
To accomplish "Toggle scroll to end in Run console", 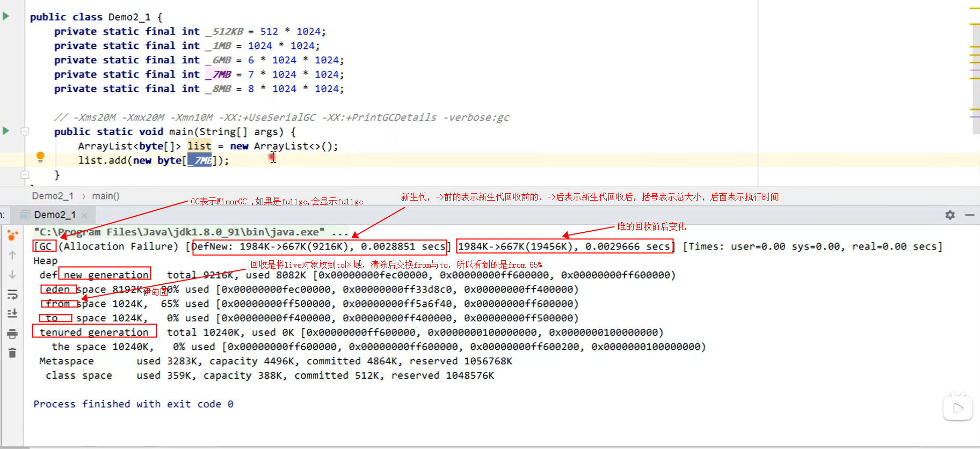I will pyautogui.click(x=12, y=313).
